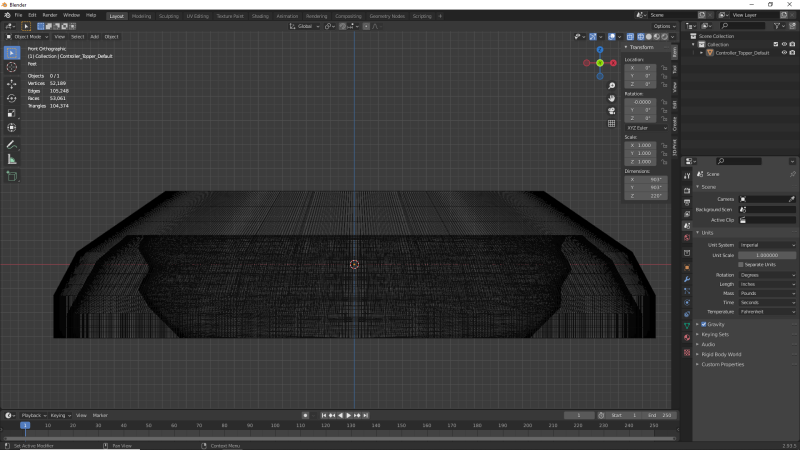Expand the Keying Sets panel

coord(716,334)
